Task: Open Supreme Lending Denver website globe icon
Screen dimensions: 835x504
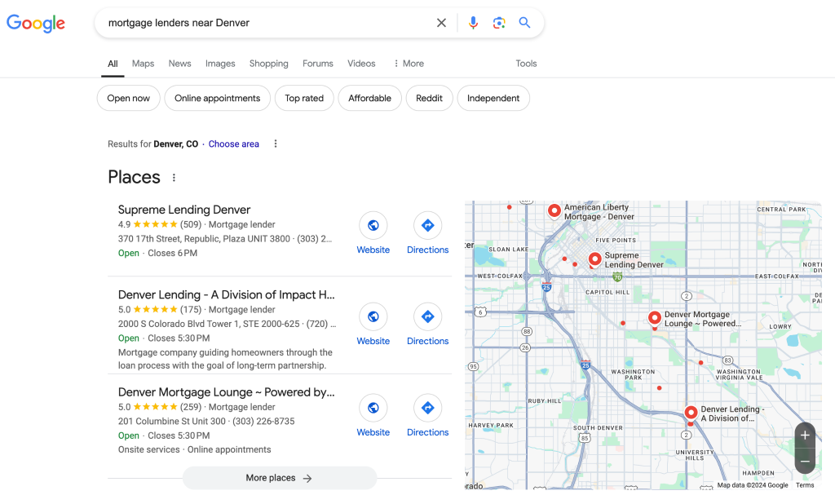Action: [373, 226]
